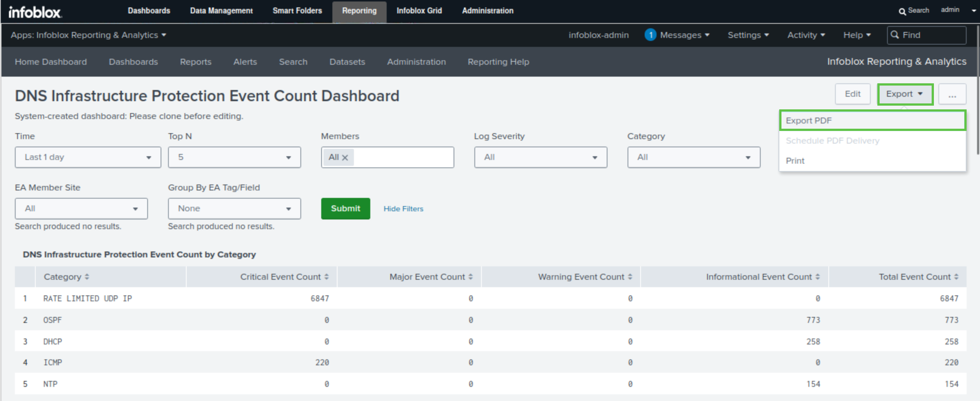980x401 pixels.
Task: Toggle the Export dropdown button
Action: [x=905, y=94]
